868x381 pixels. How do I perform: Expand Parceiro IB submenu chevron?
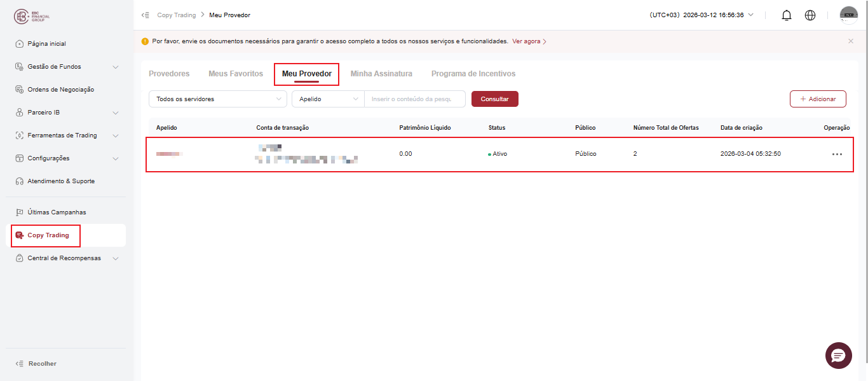coord(116,113)
